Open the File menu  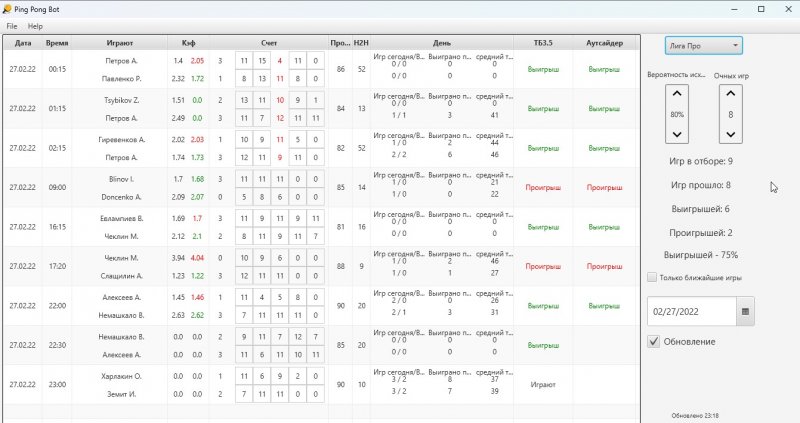pyautogui.click(x=11, y=25)
